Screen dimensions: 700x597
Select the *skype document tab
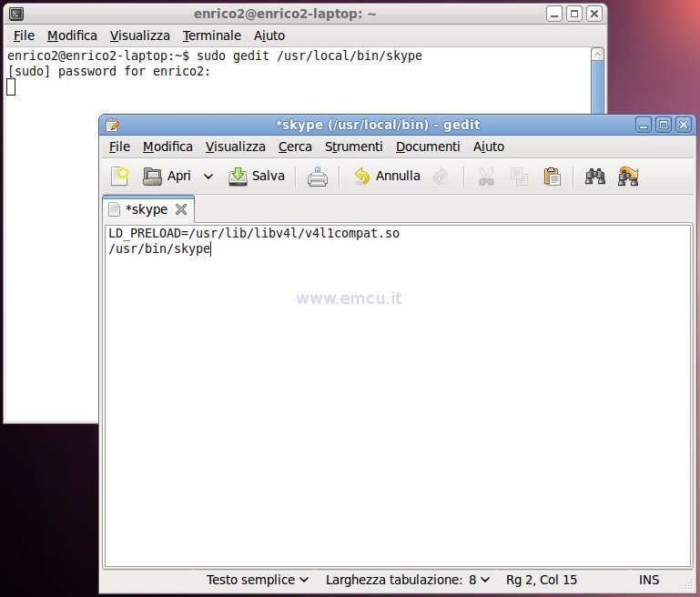point(147,209)
